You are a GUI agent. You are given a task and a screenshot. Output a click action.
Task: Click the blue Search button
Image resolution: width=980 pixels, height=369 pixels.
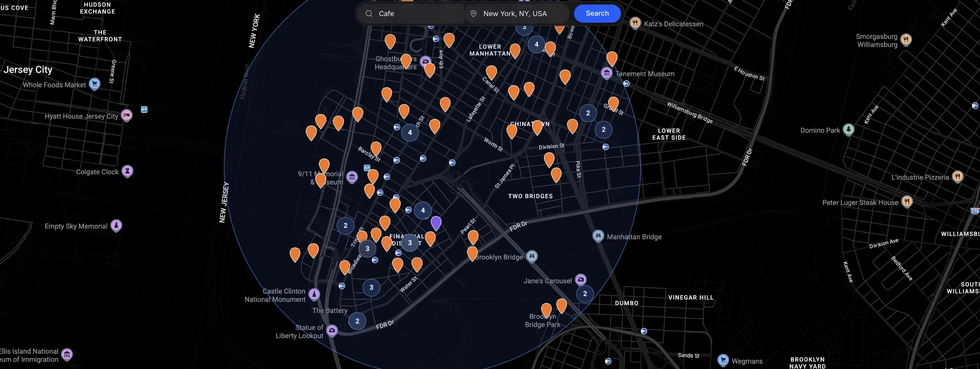[597, 14]
